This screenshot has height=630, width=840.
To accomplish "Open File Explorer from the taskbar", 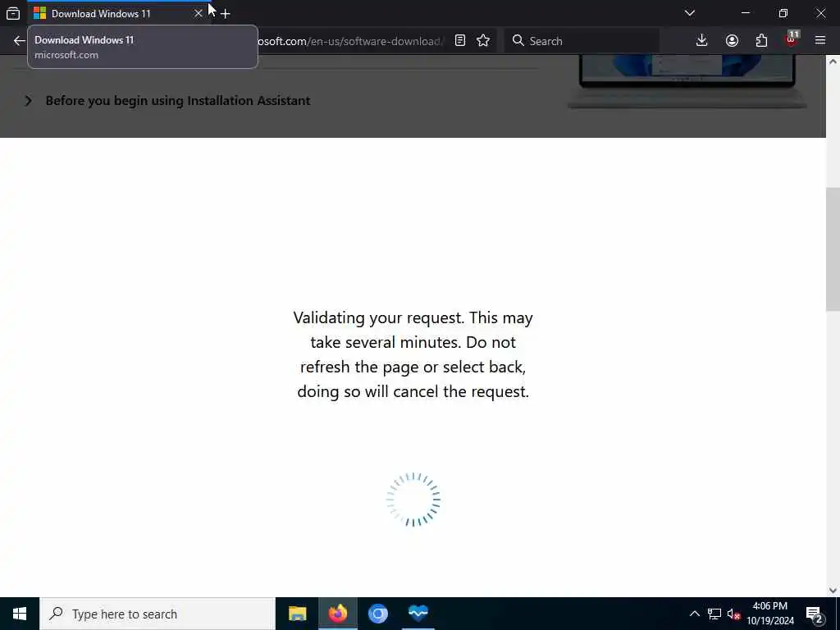I will point(297,614).
